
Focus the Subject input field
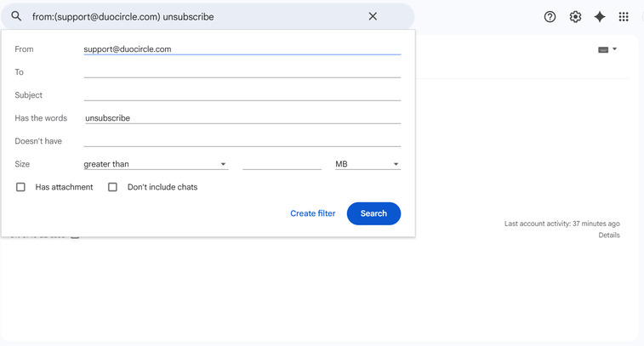point(242,95)
